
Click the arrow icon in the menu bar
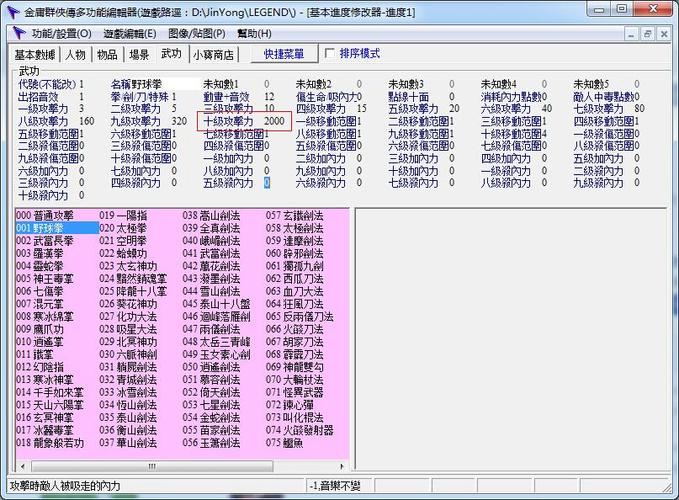coord(19,33)
